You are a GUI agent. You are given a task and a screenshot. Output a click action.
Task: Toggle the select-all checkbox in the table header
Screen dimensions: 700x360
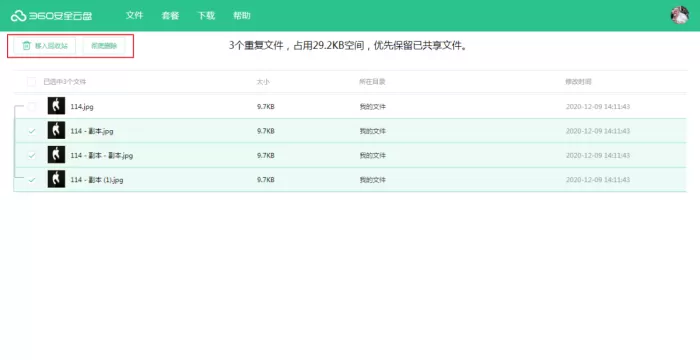click(x=31, y=82)
